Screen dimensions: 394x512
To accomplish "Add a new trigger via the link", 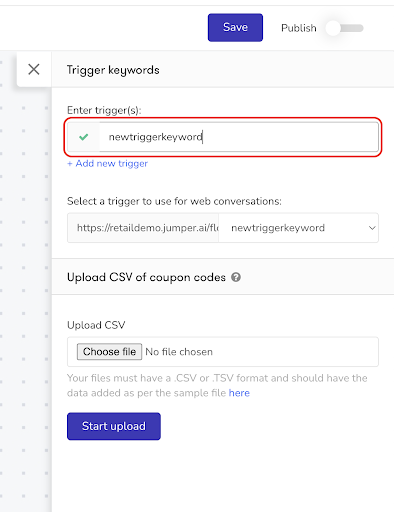I will pos(107,163).
